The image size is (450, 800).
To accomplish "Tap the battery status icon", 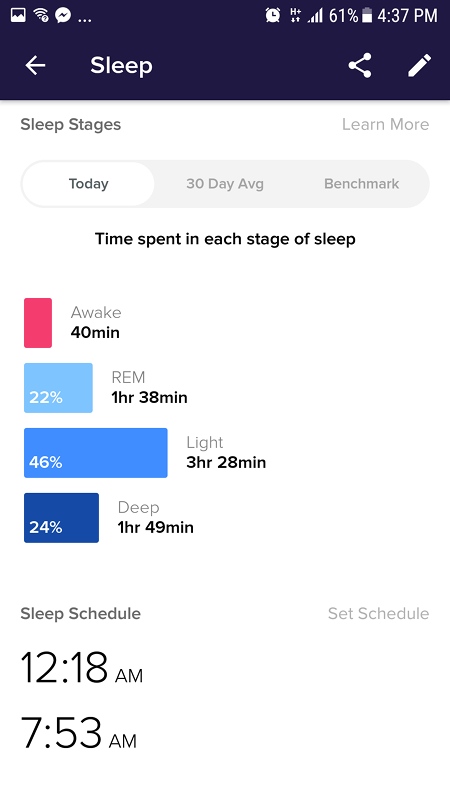I will click(367, 16).
